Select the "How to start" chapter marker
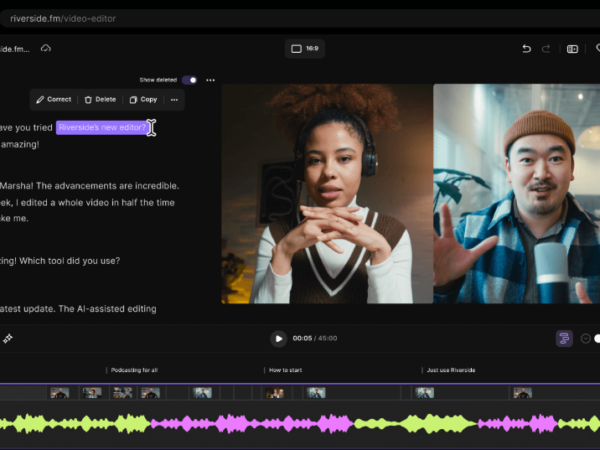 283,370
